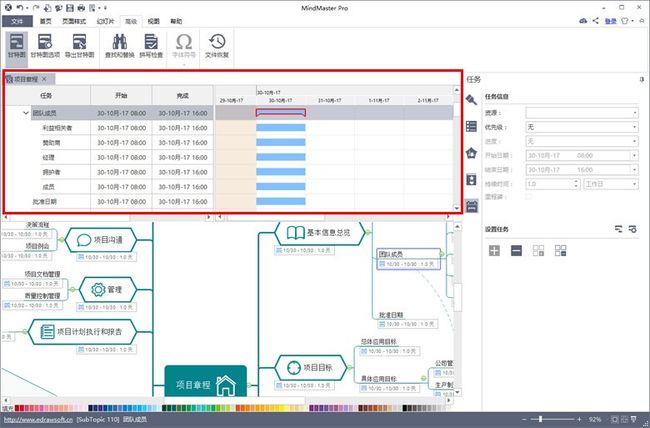Open the 文件 File menu

click(x=17, y=21)
